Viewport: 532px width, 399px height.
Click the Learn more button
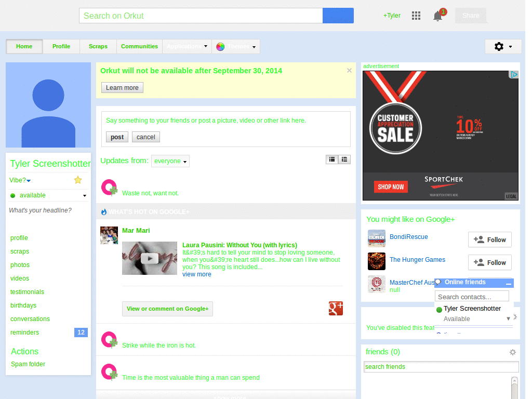pyautogui.click(x=122, y=87)
